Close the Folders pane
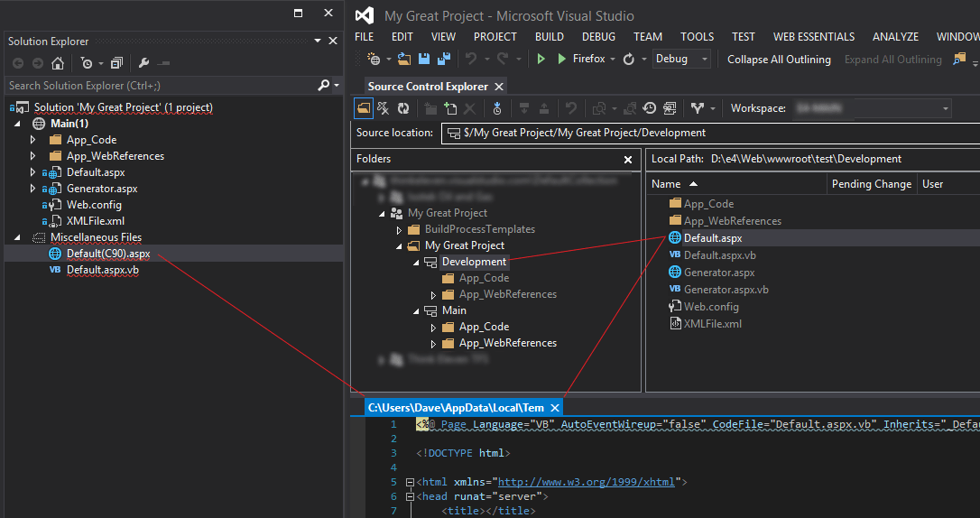Image resolution: width=980 pixels, height=518 pixels. [628, 160]
